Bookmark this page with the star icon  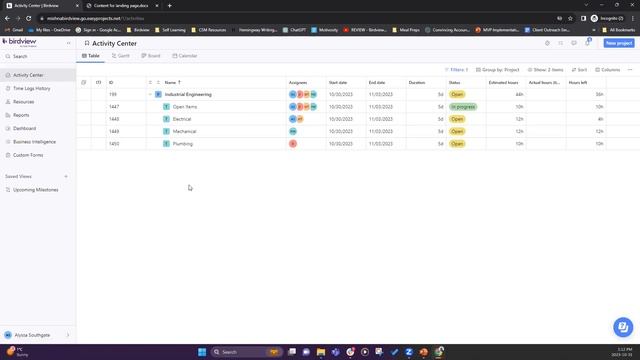coord(570,18)
